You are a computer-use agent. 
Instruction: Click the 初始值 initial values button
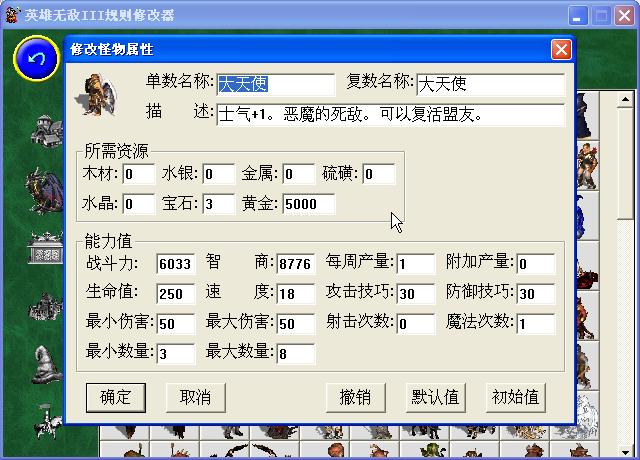[516, 397]
